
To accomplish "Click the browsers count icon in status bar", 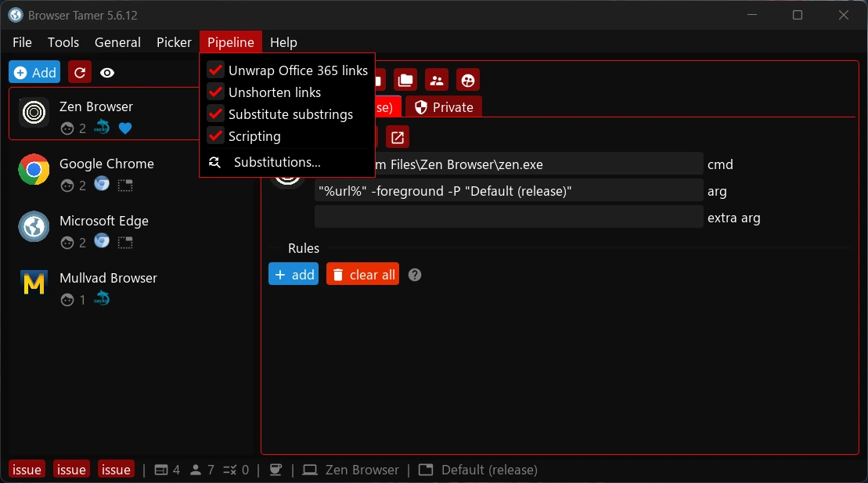I will tap(161, 470).
